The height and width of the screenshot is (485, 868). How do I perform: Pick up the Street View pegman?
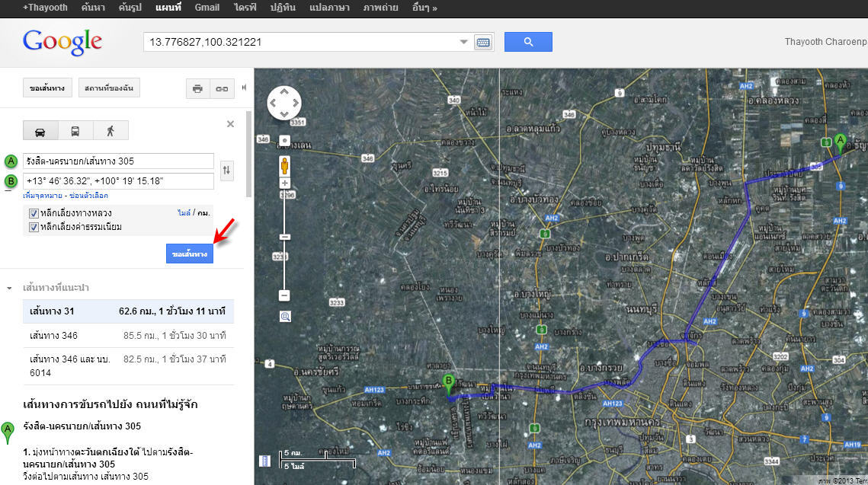284,165
